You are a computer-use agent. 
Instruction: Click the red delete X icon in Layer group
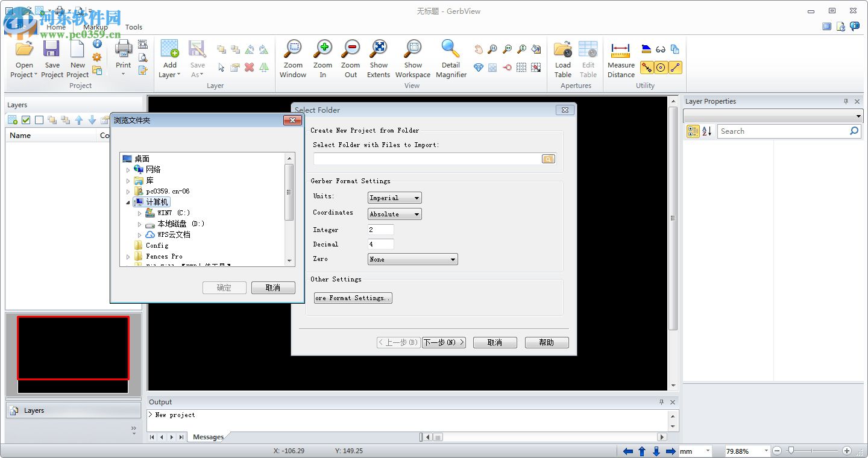pos(250,67)
